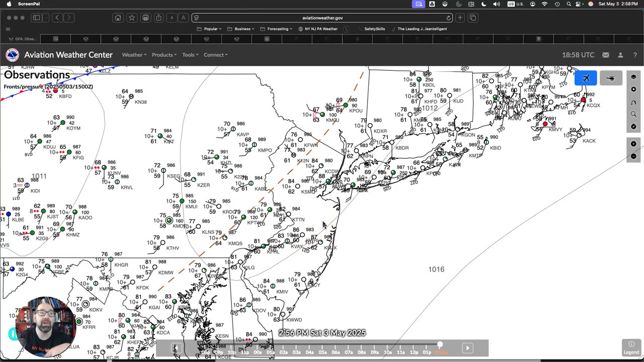644x362 pixels.
Task: Click the Safari home icon
Action: point(118,18)
